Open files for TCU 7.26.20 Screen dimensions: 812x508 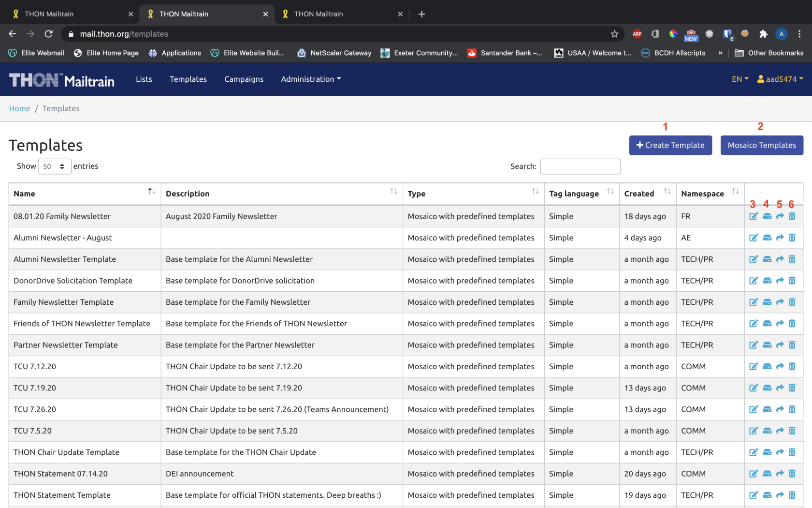767,409
